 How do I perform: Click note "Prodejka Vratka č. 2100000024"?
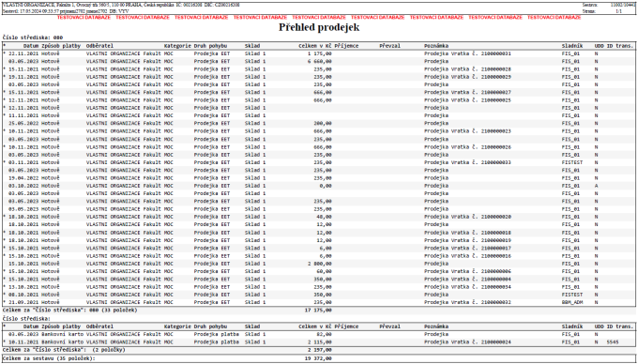467,341
